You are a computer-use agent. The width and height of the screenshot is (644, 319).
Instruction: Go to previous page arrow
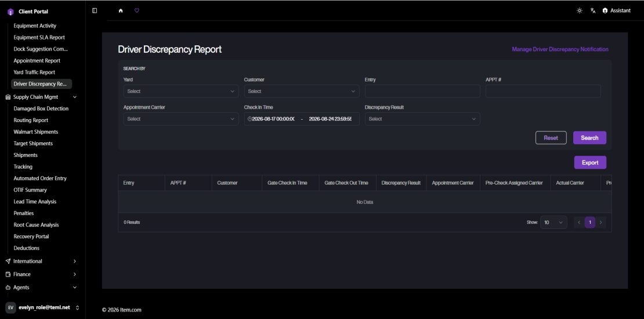[579, 223]
